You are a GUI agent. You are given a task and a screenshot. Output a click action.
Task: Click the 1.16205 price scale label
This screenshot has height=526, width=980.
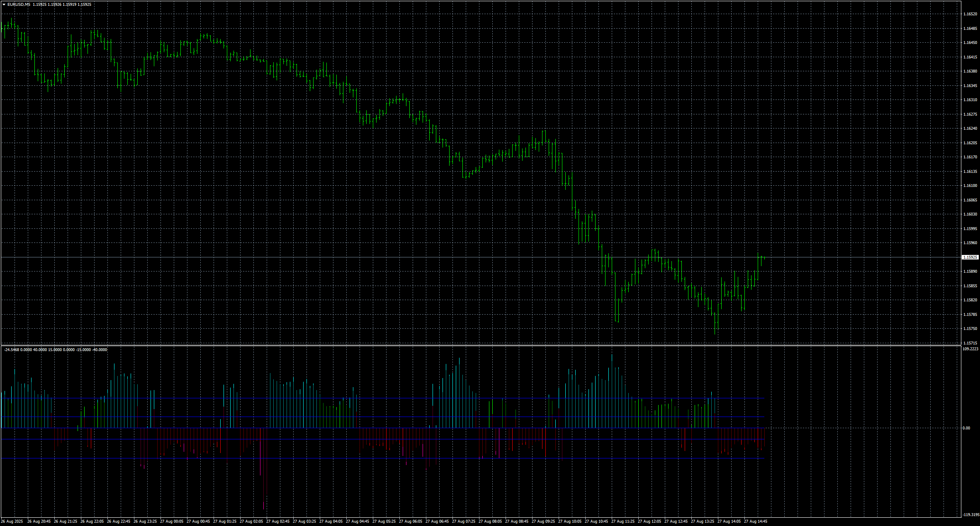970,143
